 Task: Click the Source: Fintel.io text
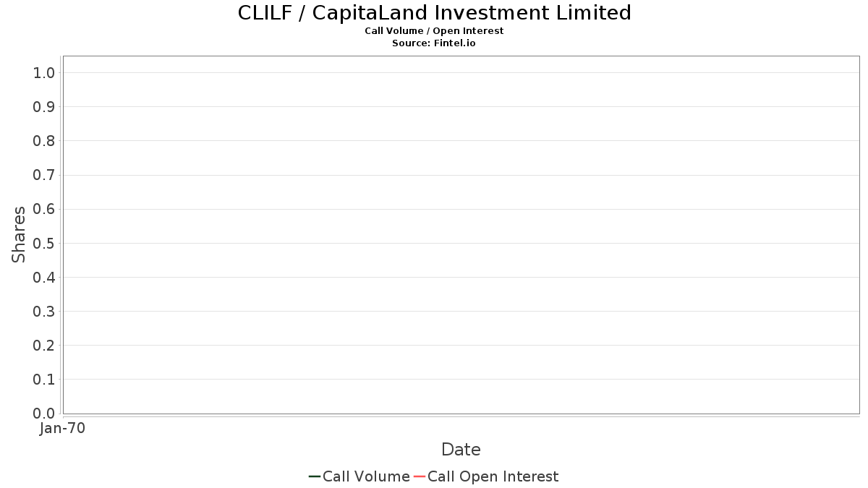tap(434, 43)
